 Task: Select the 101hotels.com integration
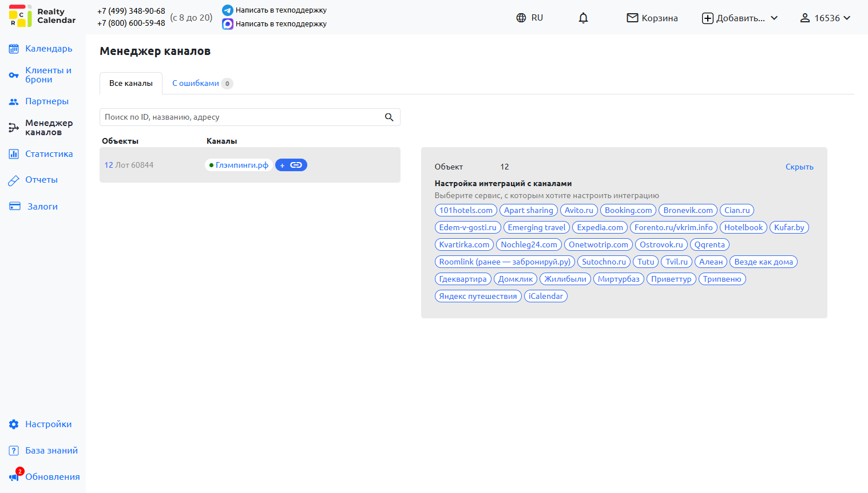tap(466, 210)
